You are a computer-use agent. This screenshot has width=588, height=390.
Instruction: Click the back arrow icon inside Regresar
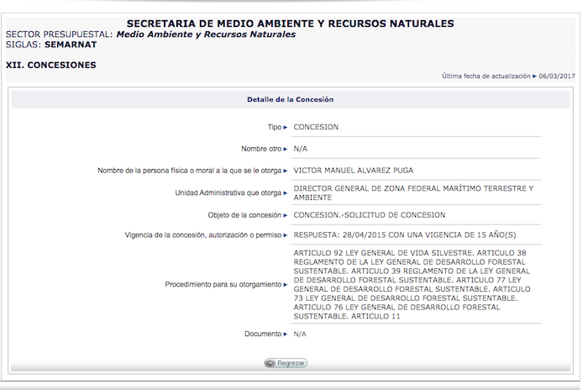(x=270, y=363)
